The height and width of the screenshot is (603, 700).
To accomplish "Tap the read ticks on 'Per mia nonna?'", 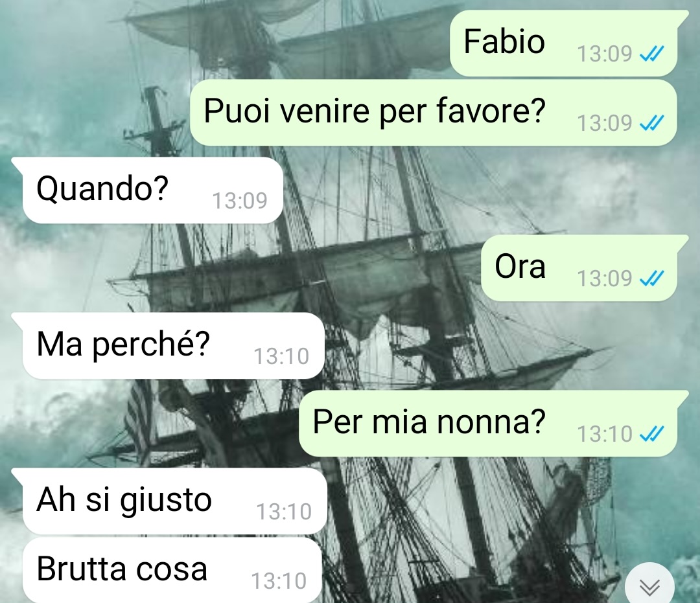I will 652,433.
